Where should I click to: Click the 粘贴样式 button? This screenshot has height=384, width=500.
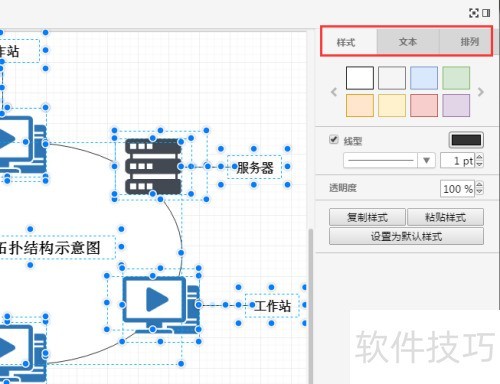(445, 217)
